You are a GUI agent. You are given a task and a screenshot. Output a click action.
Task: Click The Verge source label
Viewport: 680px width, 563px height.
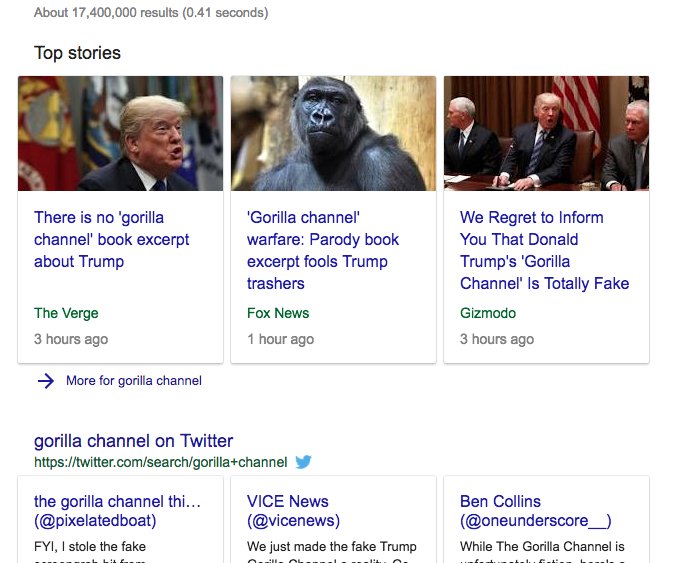[x=66, y=313]
